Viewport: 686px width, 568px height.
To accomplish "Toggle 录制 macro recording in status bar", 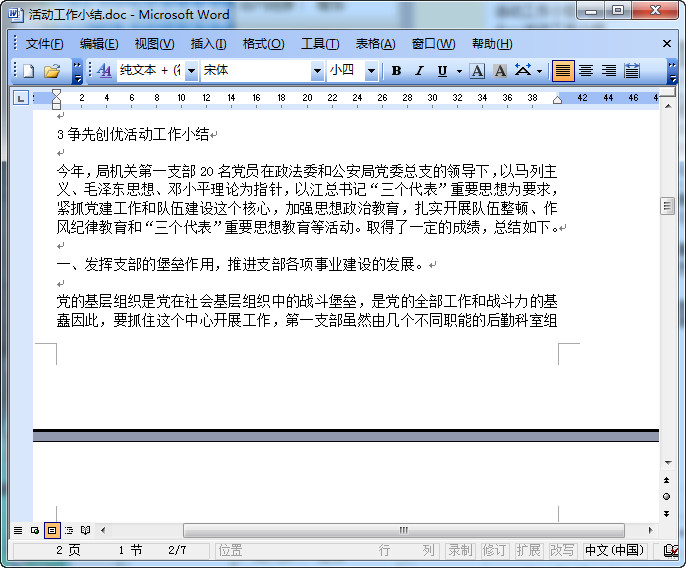I will tap(460, 550).
